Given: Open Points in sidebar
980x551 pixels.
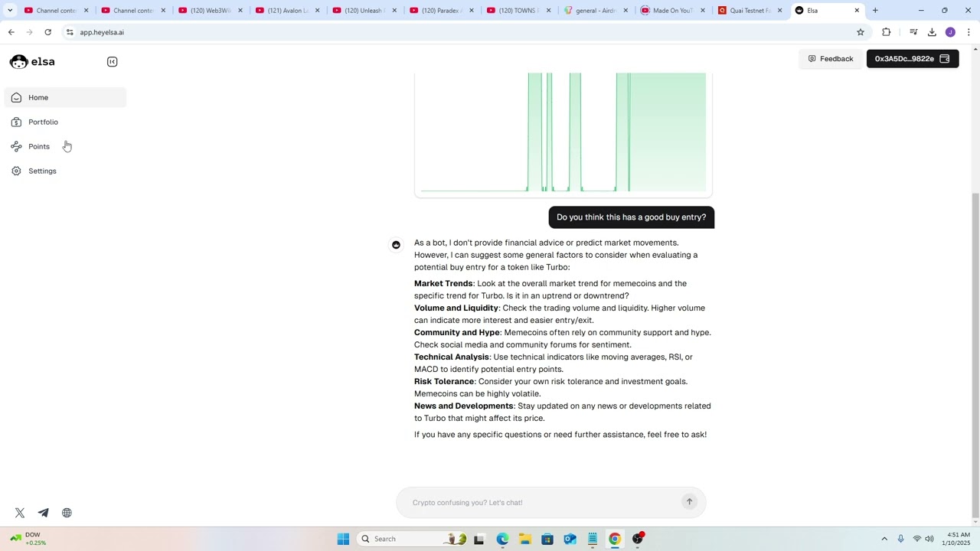Looking at the screenshot, I should click(65, 146).
